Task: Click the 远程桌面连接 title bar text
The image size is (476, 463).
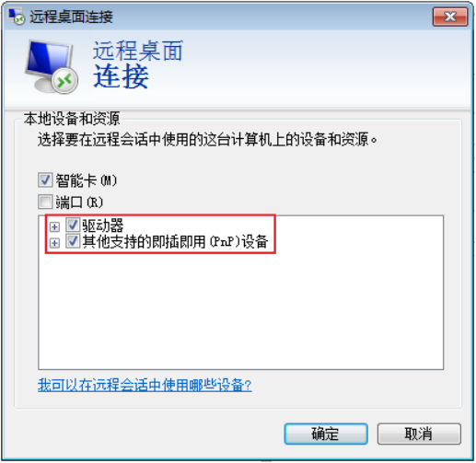Action: pyautogui.click(x=71, y=17)
